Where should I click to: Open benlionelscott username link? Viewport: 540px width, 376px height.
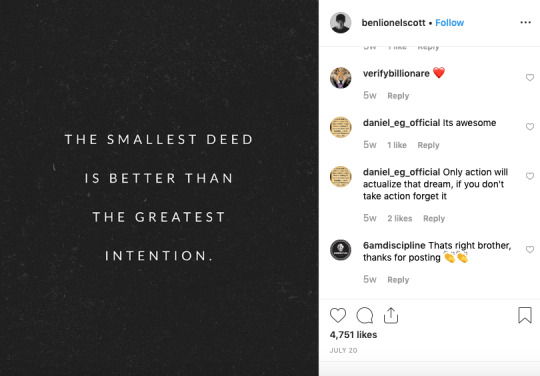click(393, 23)
